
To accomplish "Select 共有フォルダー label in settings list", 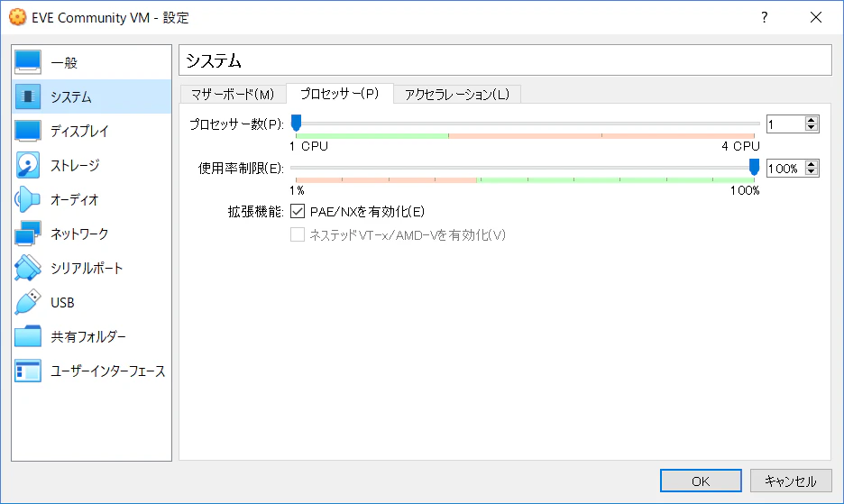I will 88,336.
